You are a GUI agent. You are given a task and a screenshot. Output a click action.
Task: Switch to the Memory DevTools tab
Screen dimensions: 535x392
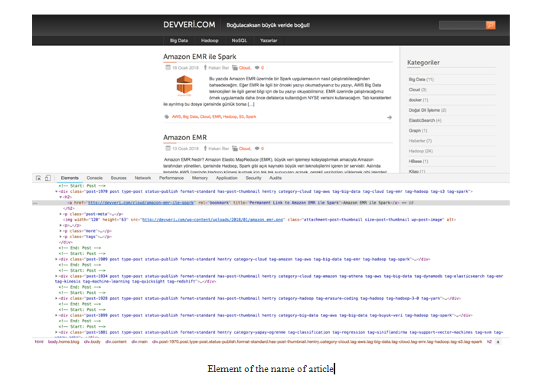pyautogui.click(x=200, y=178)
